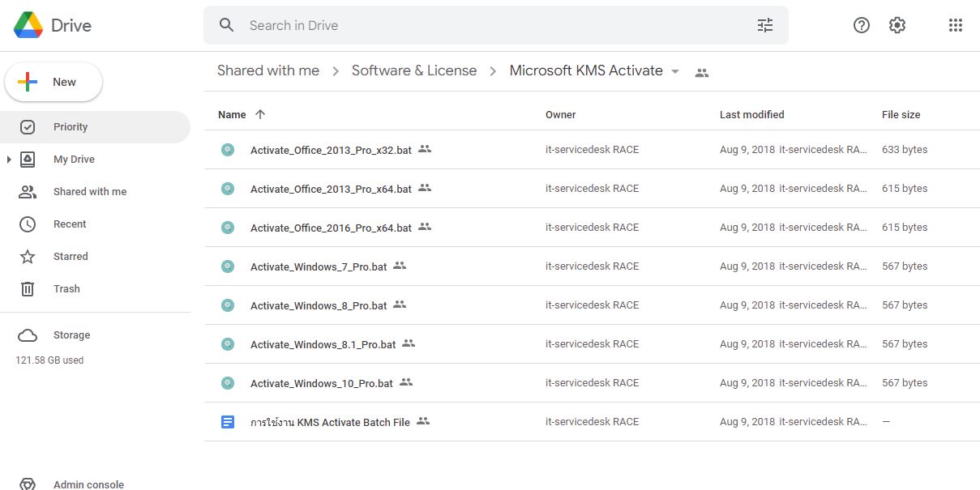Click the New button
This screenshot has height=490, width=980.
(x=53, y=82)
